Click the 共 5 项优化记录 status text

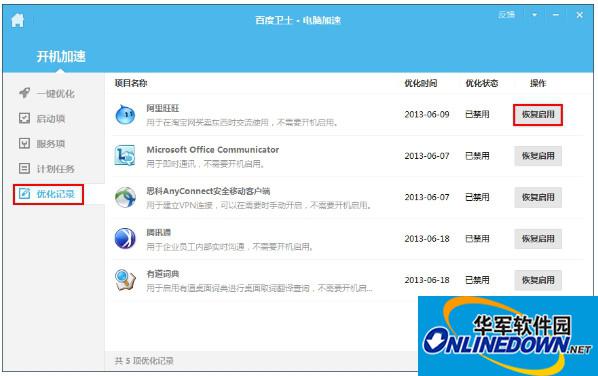[x=144, y=361]
